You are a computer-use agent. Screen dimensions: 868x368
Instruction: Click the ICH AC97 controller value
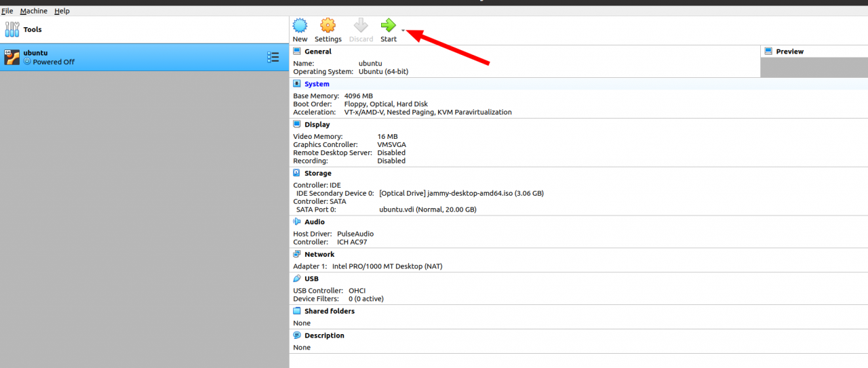(x=352, y=242)
